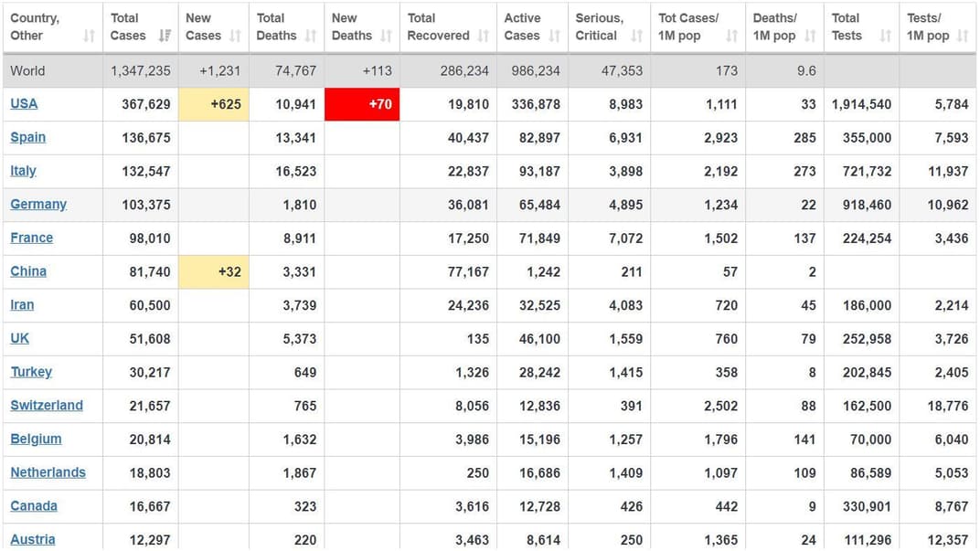Viewport: 980px width, 551px height.
Task: Click Serious, Critical sort arrows icon
Action: (x=637, y=36)
